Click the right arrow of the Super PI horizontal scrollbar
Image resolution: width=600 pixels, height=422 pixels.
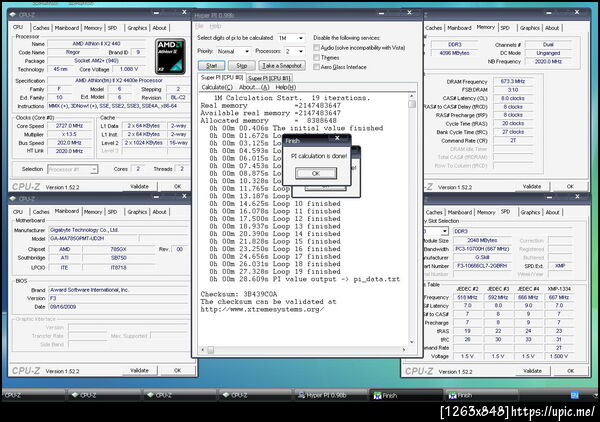click(404, 350)
